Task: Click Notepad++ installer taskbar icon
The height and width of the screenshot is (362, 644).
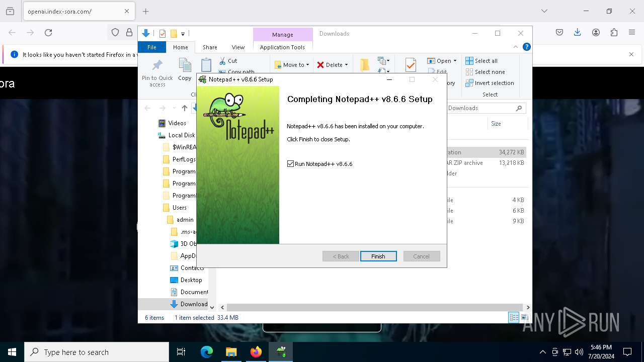Action: [281, 352]
